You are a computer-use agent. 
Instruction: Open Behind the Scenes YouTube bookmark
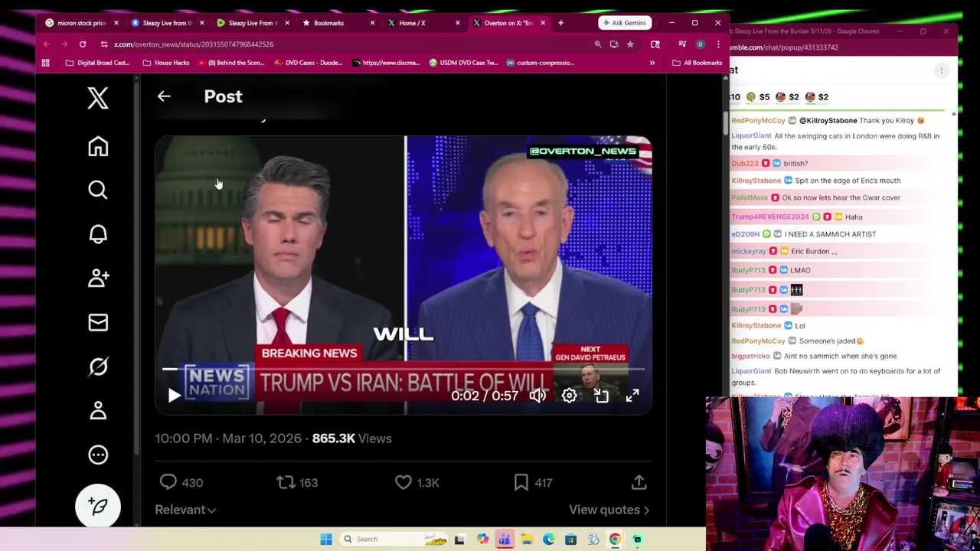tap(230, 63)
